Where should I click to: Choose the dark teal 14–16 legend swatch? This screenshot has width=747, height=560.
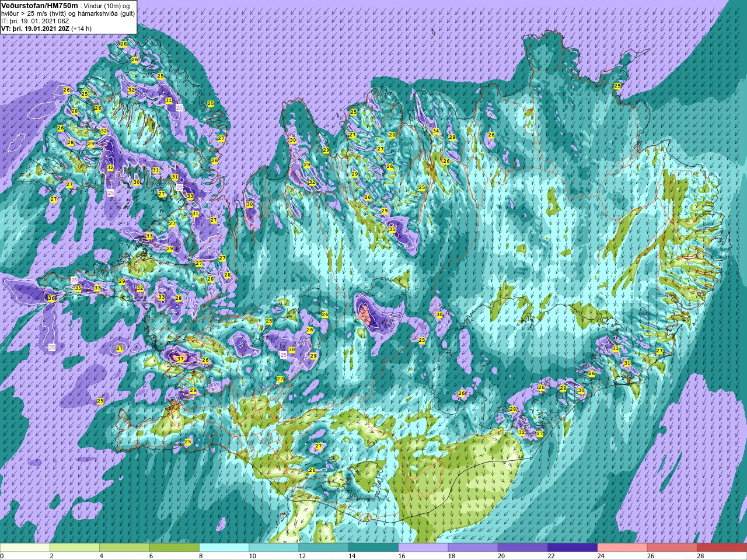(x=373, y=548)
